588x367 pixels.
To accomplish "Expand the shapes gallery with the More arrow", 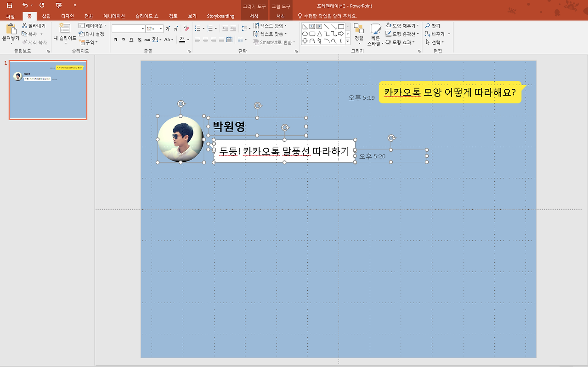I will 348,41.
